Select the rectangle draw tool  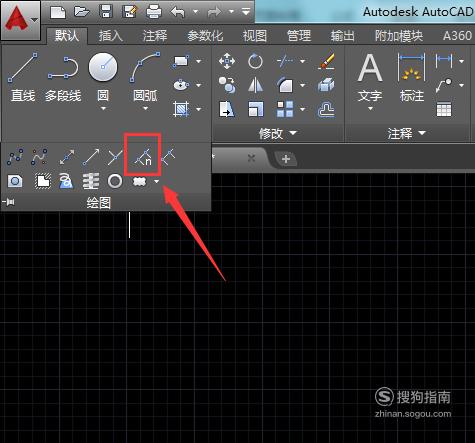[181, 61]
